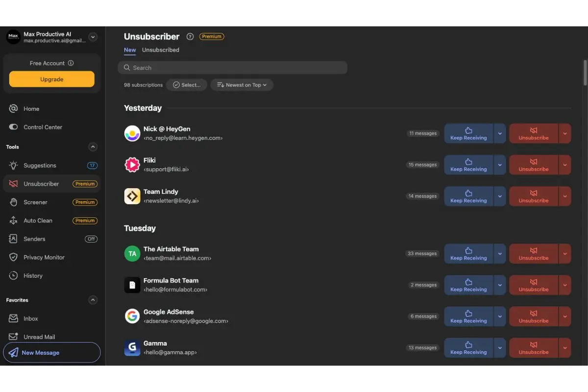
Task: Click the Upgrade button
Action: pyautogui.click(x=52, y=79)
